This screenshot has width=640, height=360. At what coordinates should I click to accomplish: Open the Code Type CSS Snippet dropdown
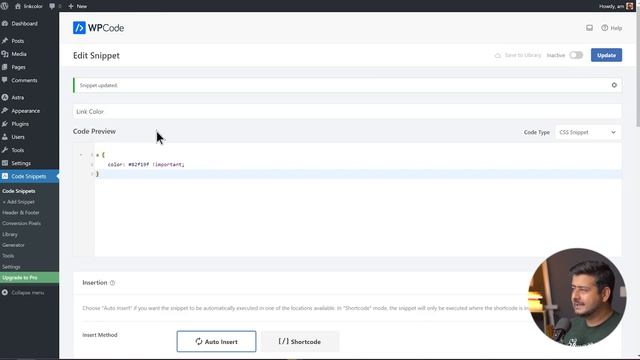click(588, 132)
